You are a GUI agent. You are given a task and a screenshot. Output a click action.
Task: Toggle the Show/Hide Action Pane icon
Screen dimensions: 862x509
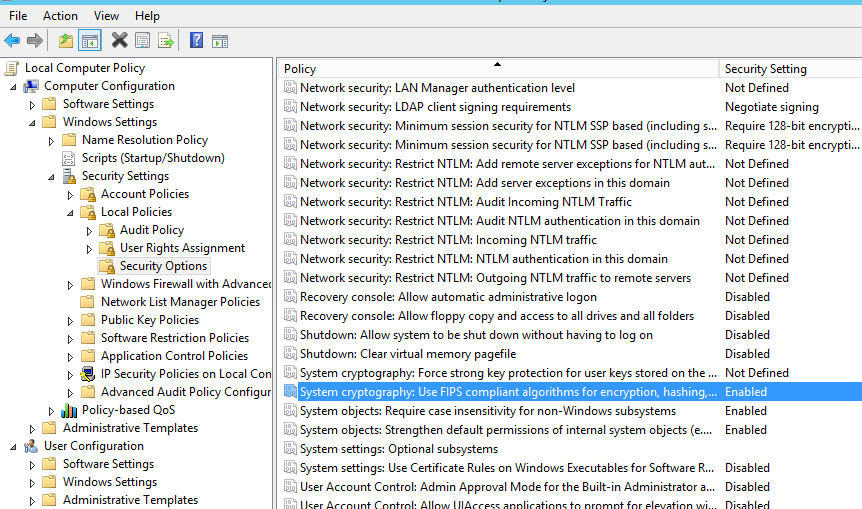(220, 40)
